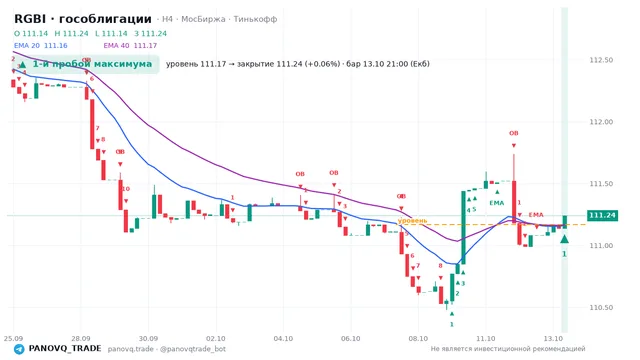Click the 28.09 date axis label
Screen dimensions: 640x360
80,339
